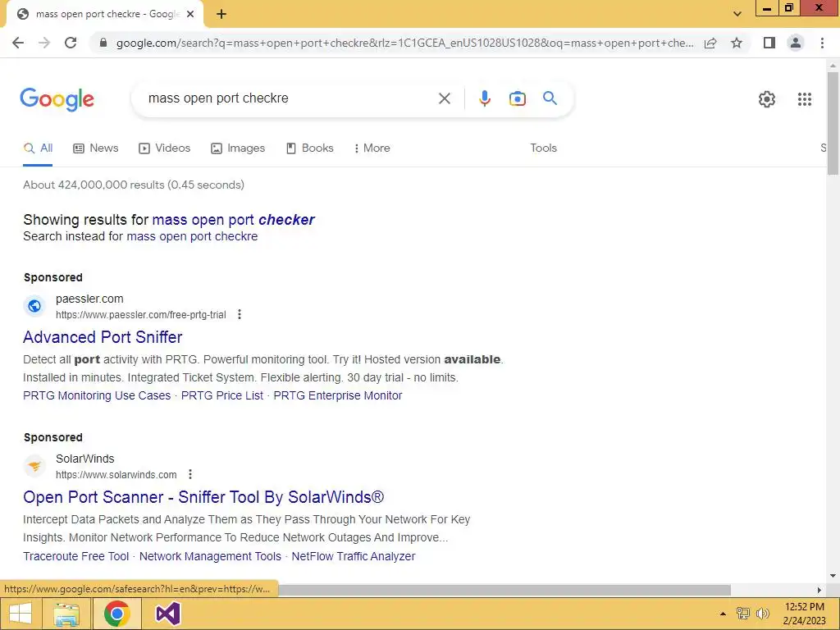This screenshot has height=630, width=840.
Task: Open File Explorer from the taskbar
Action: click(66, 614)
